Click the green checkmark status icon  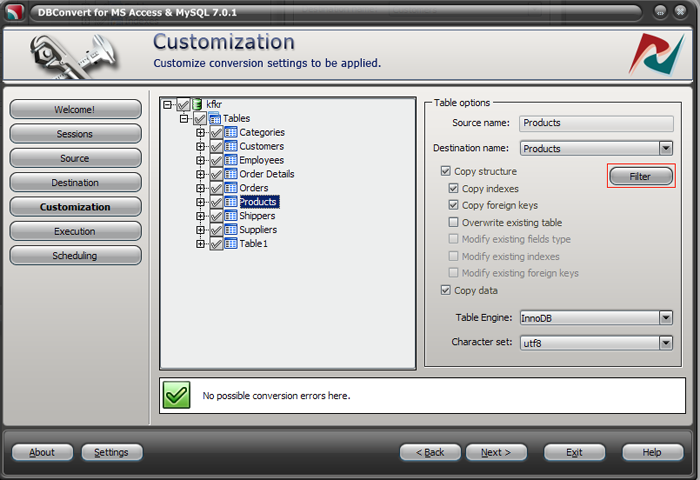click(x=177, y=395)
